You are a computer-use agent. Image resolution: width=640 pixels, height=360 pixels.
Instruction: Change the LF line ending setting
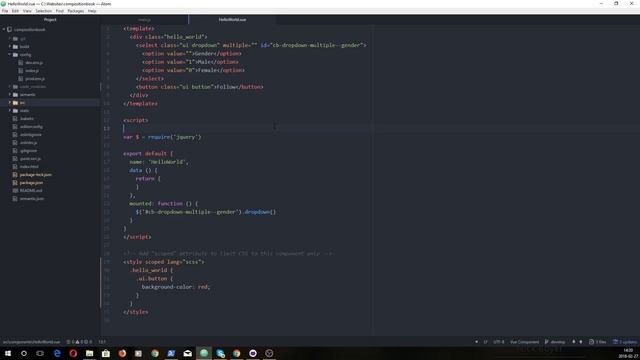(x=485, y=342)
